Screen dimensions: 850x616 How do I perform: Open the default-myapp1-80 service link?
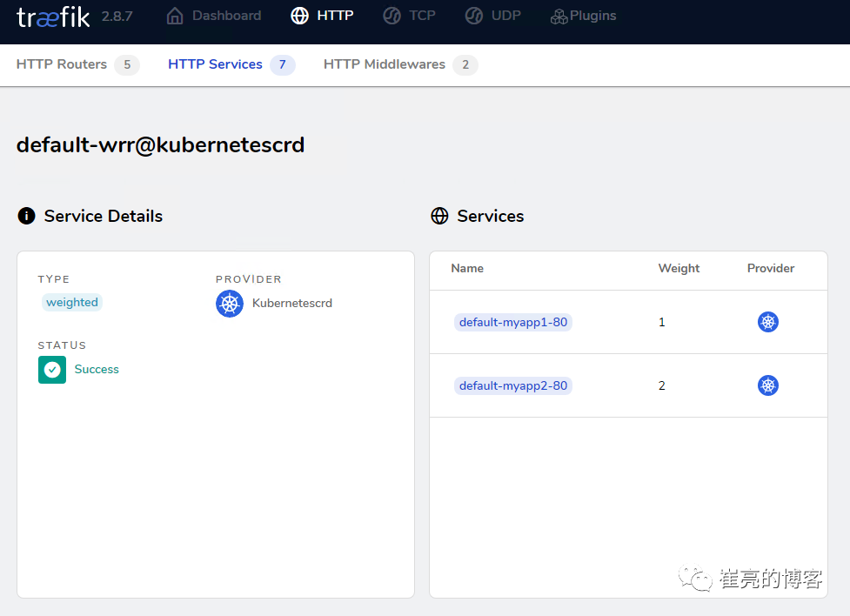tap(513, 322)
